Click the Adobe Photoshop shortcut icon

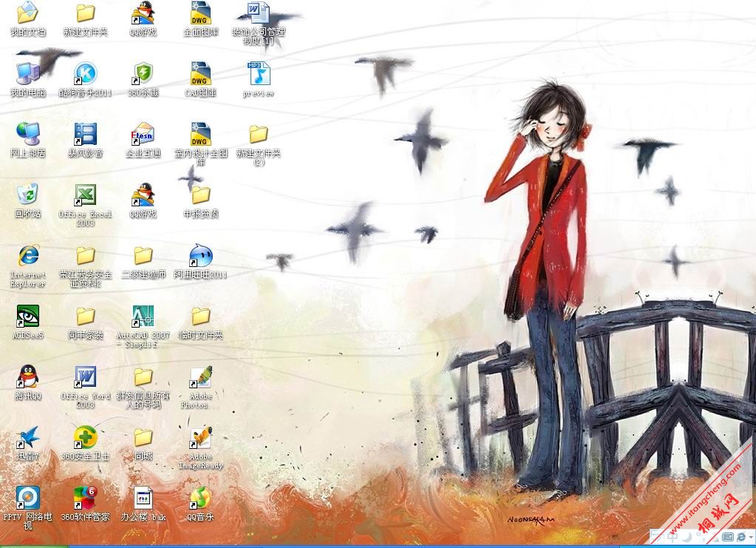pos(200,377)
